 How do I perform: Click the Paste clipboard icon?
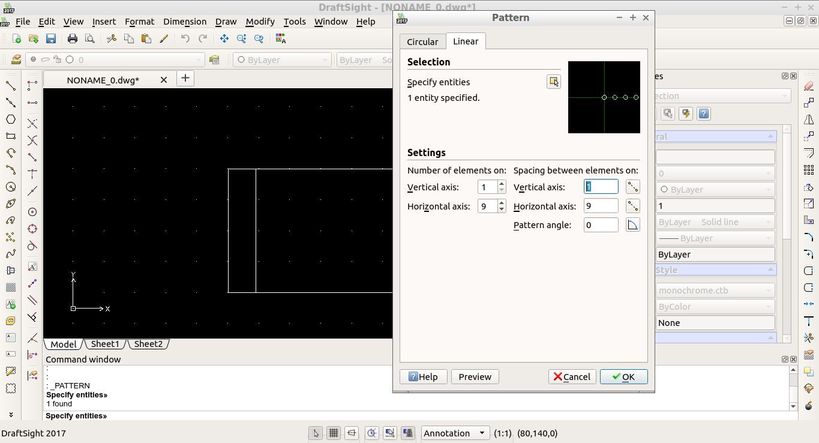point(146,39)
